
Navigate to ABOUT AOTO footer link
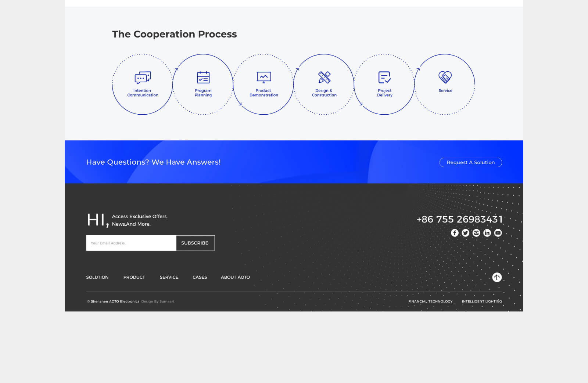click(235, 277)
